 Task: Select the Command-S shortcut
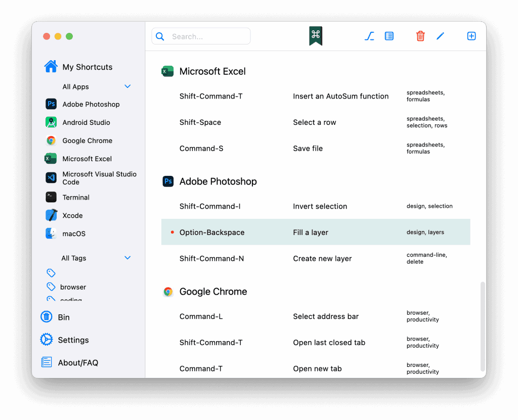(201, 148)
